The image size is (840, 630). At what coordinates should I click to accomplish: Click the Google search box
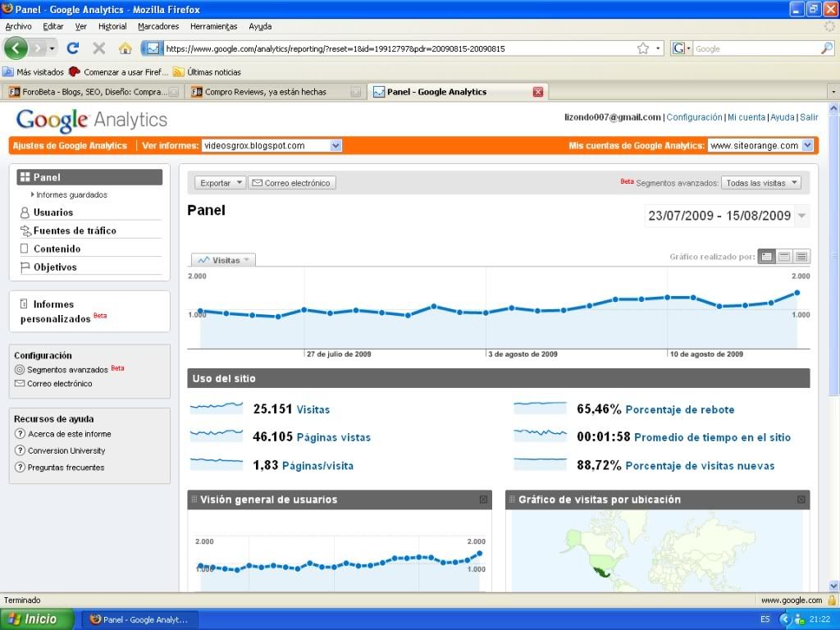click(x=756, y=48)
